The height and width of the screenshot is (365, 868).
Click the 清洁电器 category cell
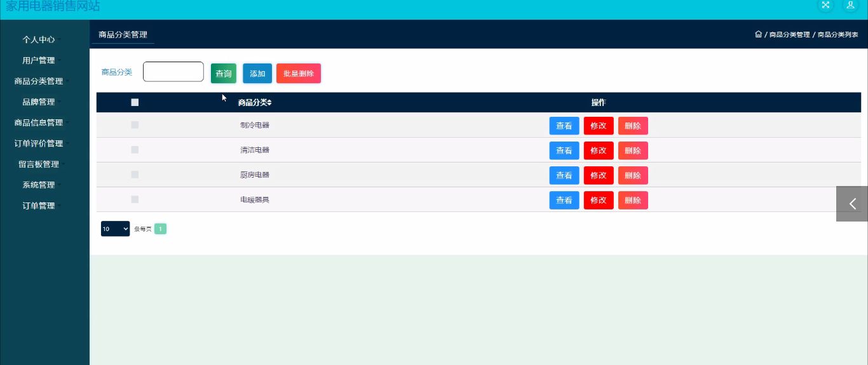point(255,150)
